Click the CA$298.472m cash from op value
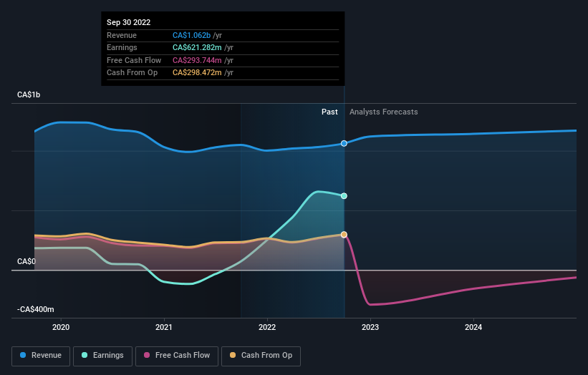 [x=197, y=73]
